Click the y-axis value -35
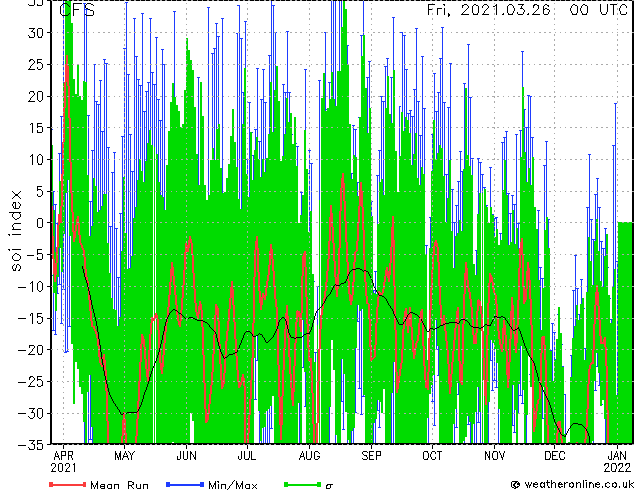This screenshot has width=634, height=490. 31,445
